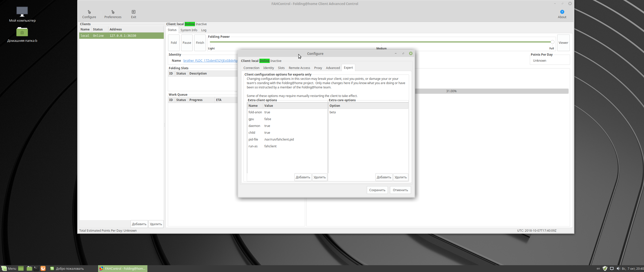Open the Configure toolbar icon
This screenshot has width=644, height=272.
[89, 14]
